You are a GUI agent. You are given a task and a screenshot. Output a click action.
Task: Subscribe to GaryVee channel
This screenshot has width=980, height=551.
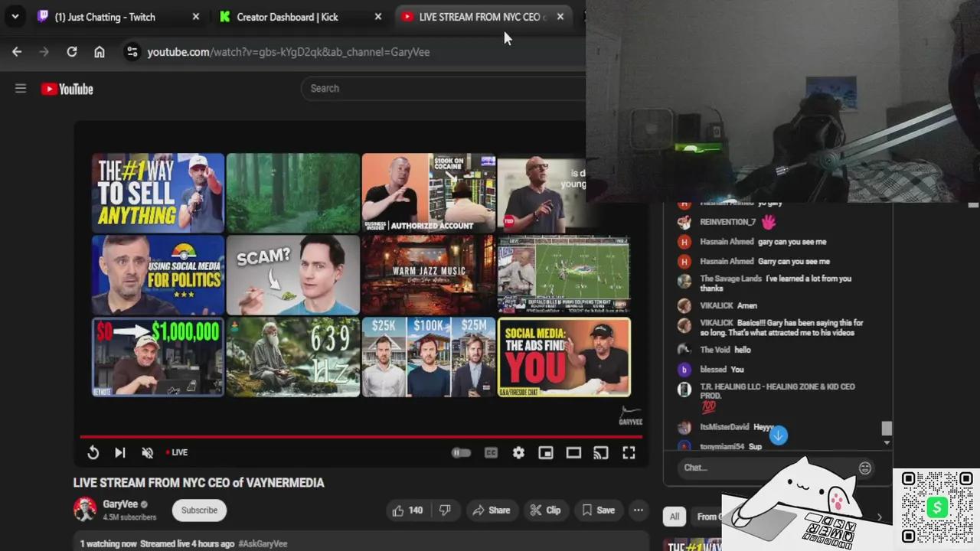coord(199,510)
